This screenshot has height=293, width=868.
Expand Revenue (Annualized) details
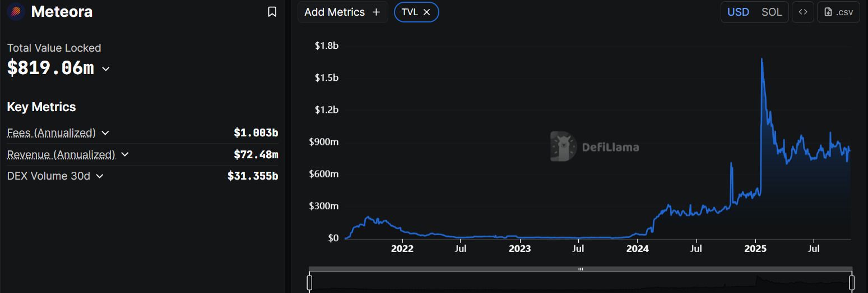point(125,154)
